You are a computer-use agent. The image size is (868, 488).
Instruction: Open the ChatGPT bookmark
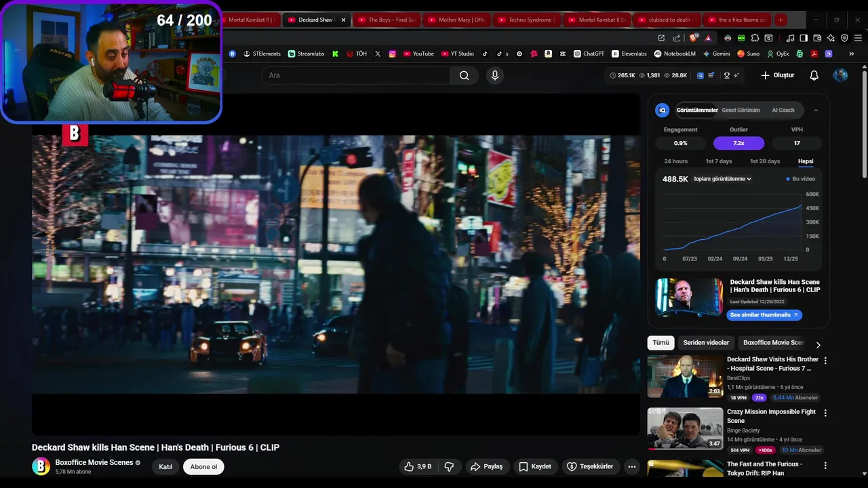[x=589, y=54]
